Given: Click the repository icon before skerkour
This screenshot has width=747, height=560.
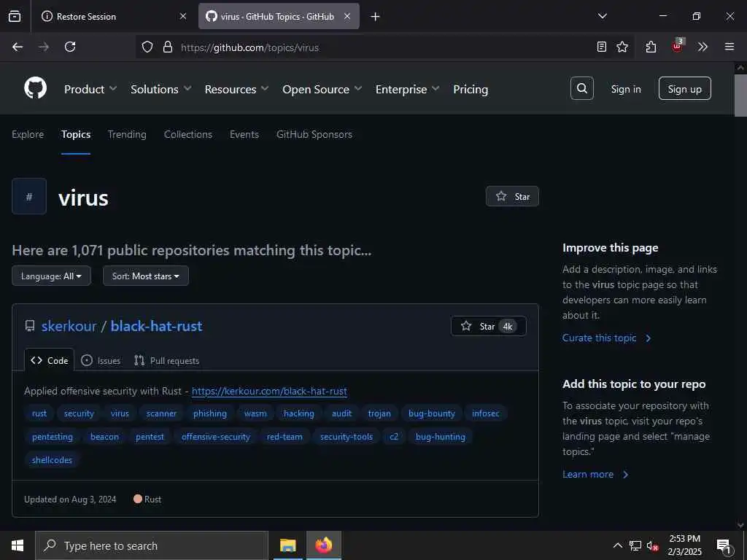Looking at the screenshot, I should (30, 326).
